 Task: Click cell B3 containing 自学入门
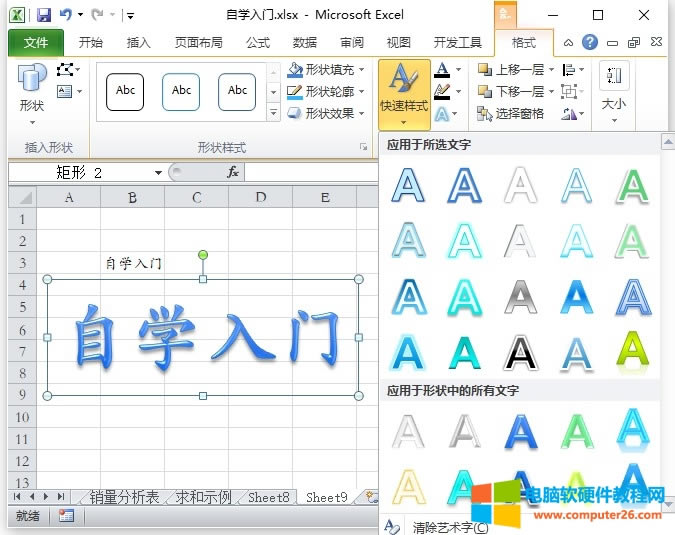[x=133, y=263]
